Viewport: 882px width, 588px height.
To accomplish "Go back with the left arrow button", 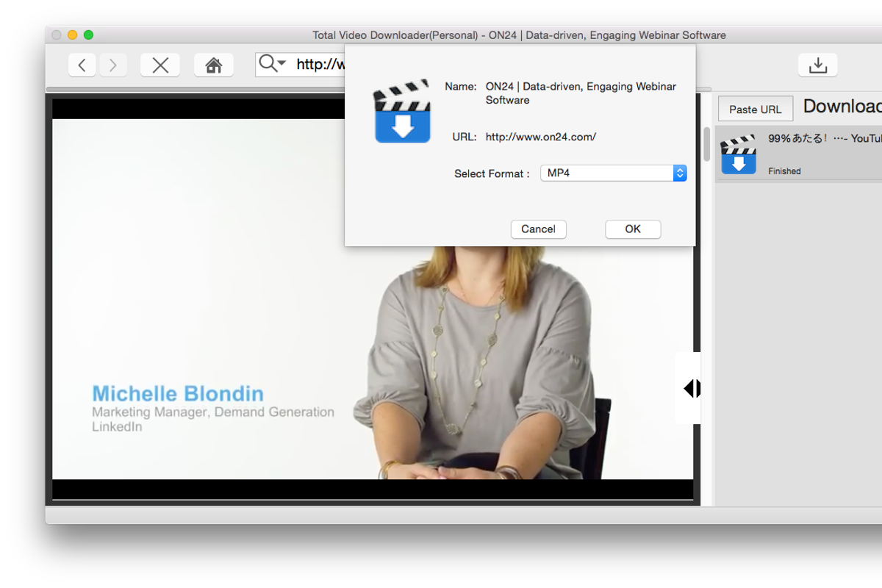I will pos(82,65).
